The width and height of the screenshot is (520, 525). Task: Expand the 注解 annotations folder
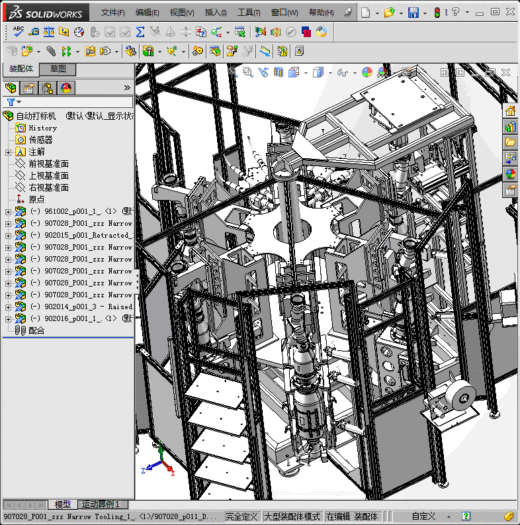[8, 152]
